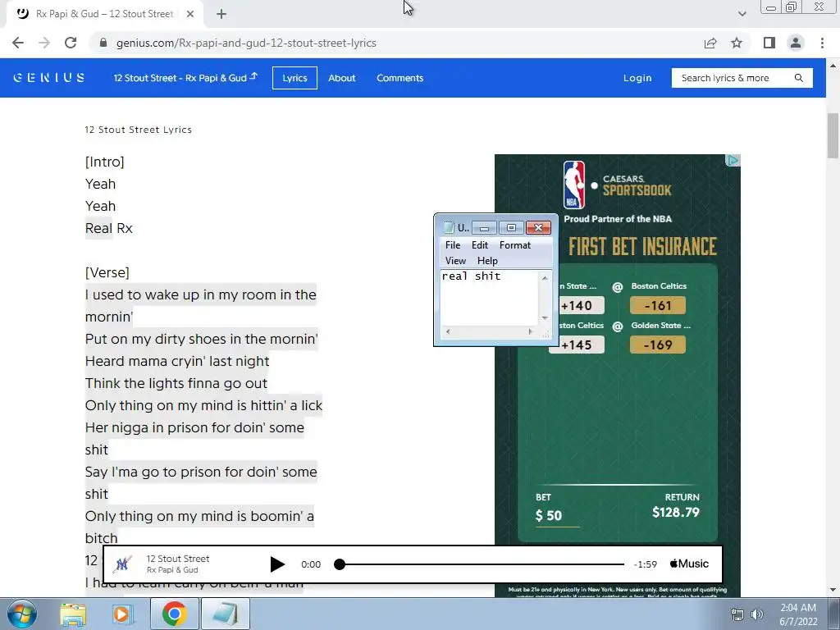Screen dimensions: 840x630
Task: Open 12 Stout Street - Rx Papi & Gud link
Action: click(x=185, y=78)
